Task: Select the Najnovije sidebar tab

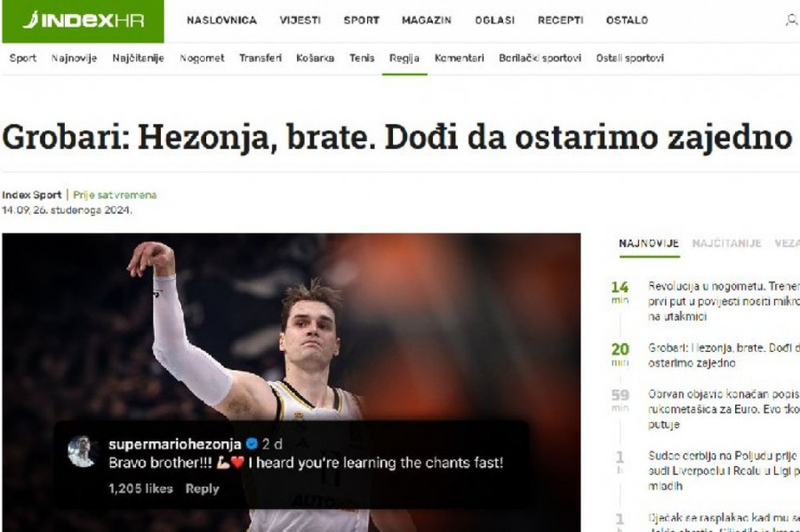Action: [649, 243]
